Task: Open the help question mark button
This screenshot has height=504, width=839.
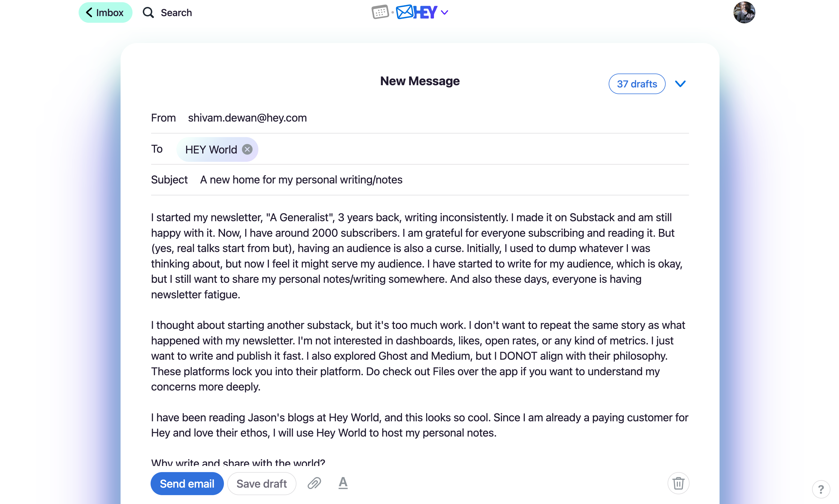Action: (821, 489)
